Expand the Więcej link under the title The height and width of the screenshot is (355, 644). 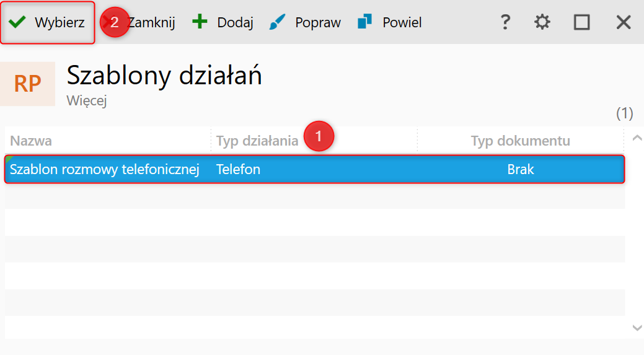pos(87,100)
